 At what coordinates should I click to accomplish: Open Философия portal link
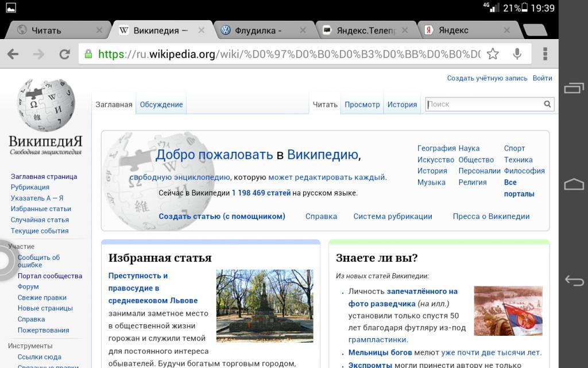(x=524, y=171)
